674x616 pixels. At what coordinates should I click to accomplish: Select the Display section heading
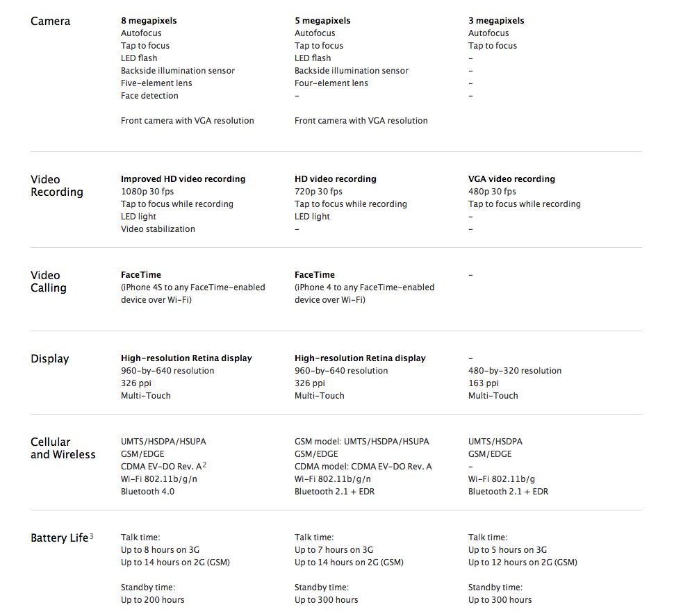pos(49,359)
